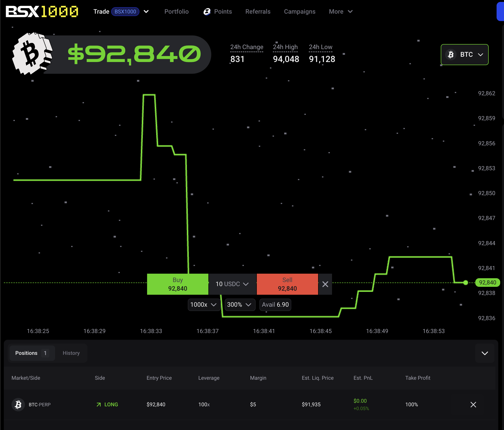The height and width of the screenshot is (430, 504).
Task: Click the green LONG arrow icon
Action: coord(98,404)
